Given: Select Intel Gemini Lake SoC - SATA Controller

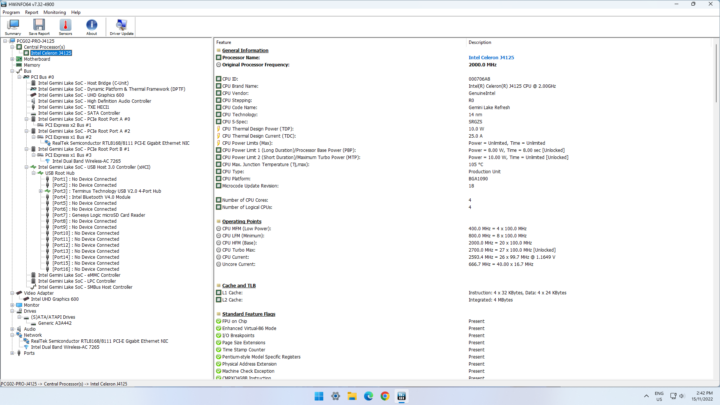Looking at the screenshot, I should coord(79,113).
